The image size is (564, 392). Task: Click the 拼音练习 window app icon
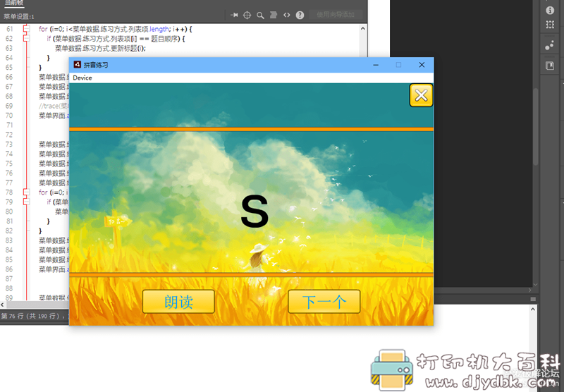(x=77, y=65)
